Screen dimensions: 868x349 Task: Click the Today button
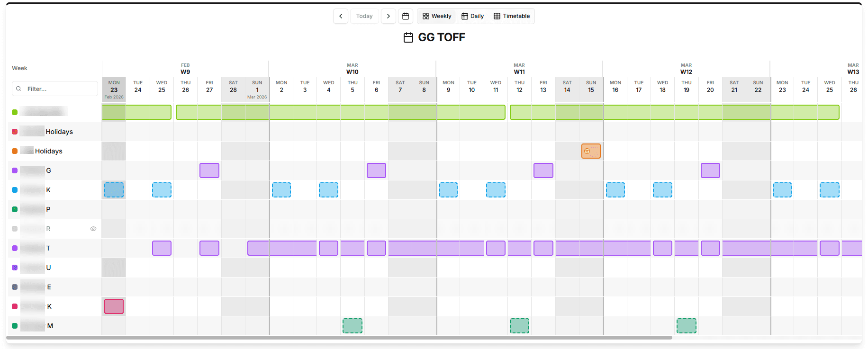364,16
